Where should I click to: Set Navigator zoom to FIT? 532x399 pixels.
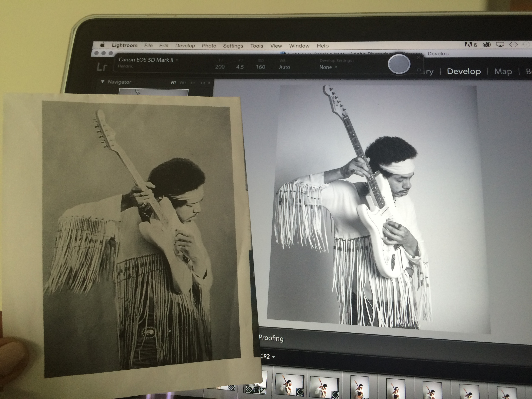point(174,83)
